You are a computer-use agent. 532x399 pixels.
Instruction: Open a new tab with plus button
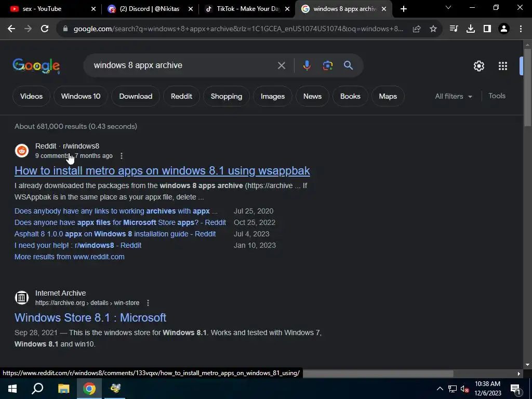(x=403, y=9)
